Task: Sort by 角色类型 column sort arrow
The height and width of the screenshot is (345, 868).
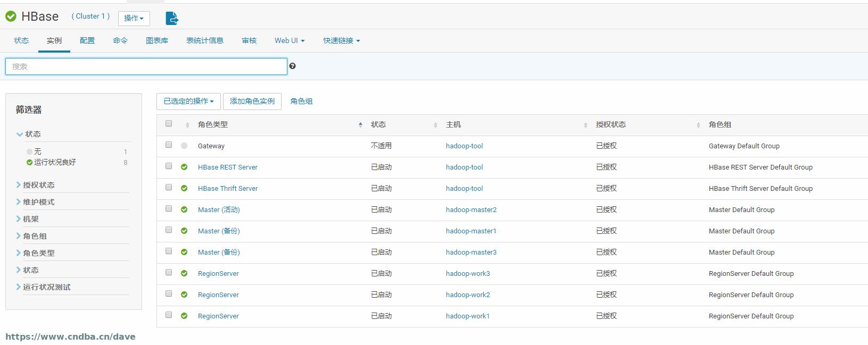Action: click(360, 125)
